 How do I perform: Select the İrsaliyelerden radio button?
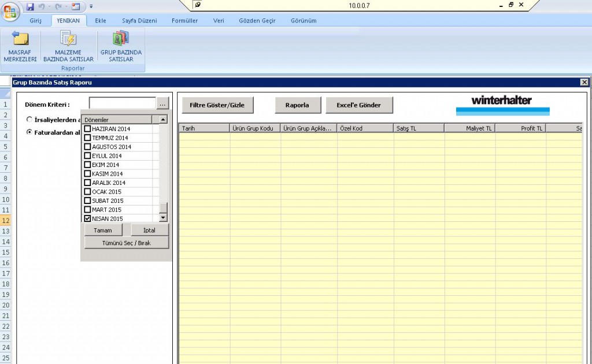point(29,120)
